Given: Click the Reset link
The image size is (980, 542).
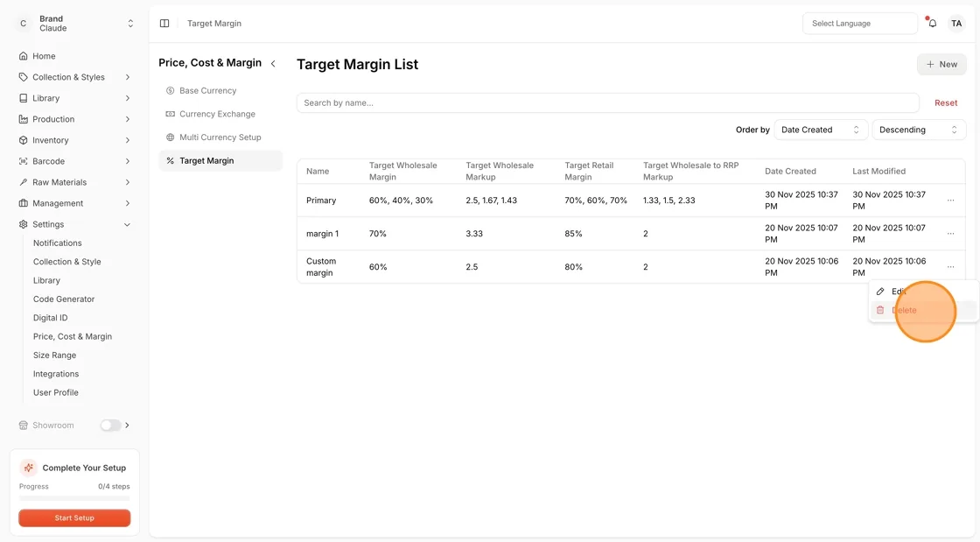Looking at the screenshot, I should (946, 102).
